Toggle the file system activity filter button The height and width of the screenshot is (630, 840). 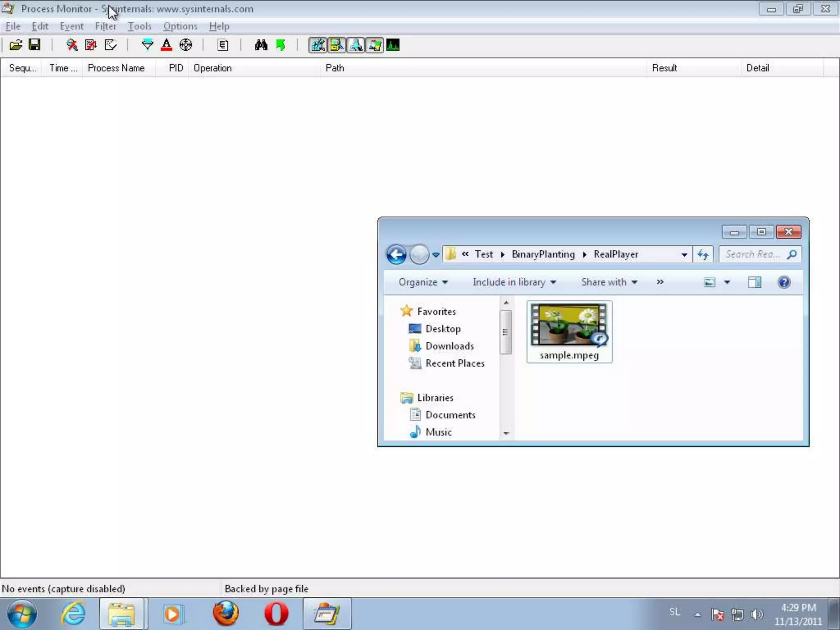click(337, 45)
